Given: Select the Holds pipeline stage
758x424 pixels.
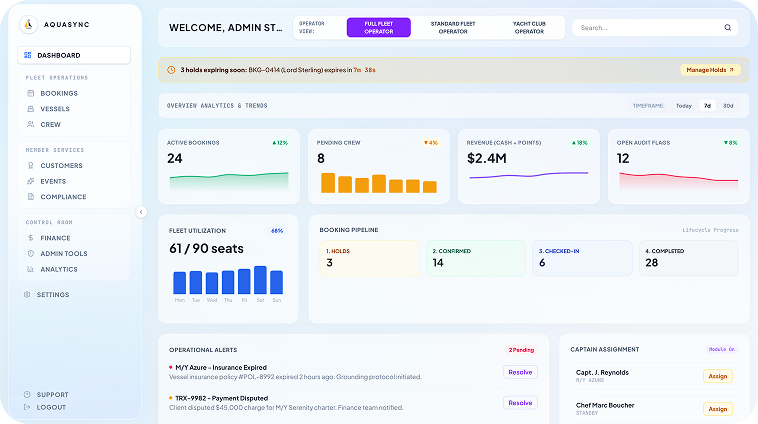Looking at the screenshot, I should pyautogui.click(x=369, y=258).
